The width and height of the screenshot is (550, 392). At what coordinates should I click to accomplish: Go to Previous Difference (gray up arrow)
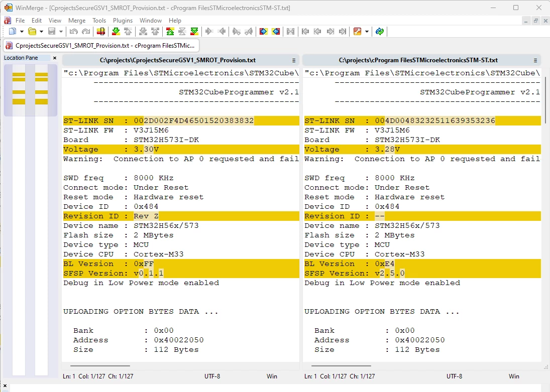(x=128, y=32)
